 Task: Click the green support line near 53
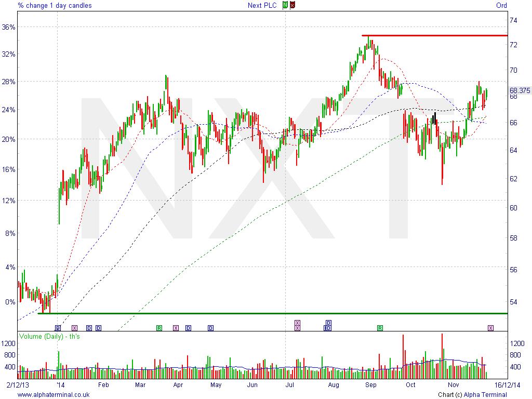pos(272,313)
